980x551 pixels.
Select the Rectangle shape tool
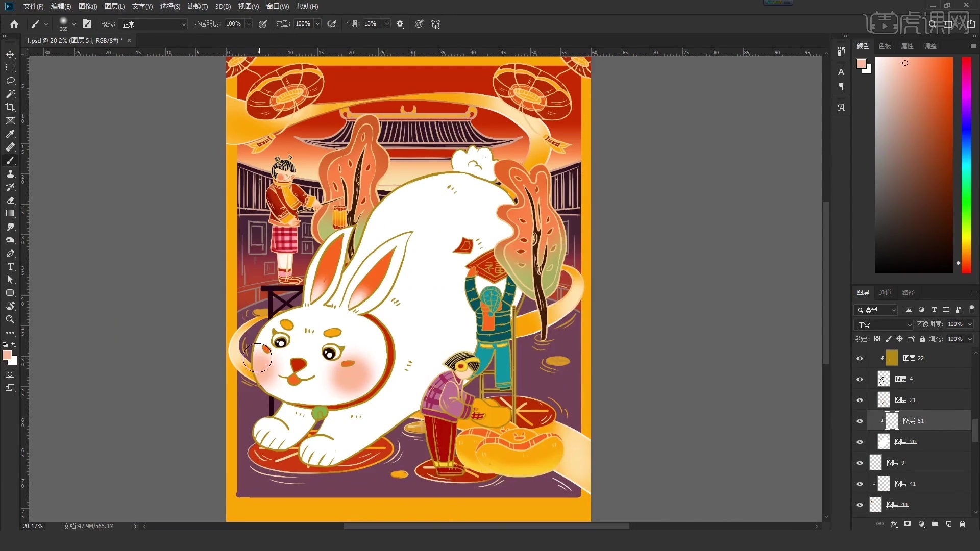(x=10, y=293)
